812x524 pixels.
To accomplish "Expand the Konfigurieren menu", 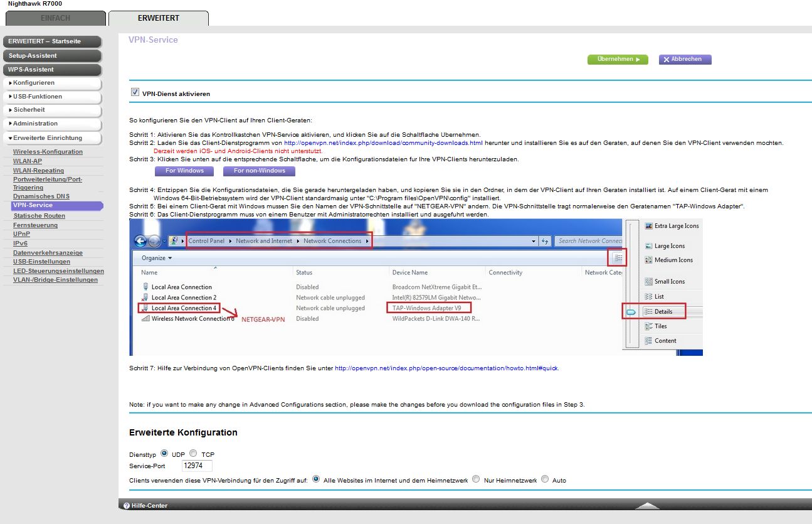I will [53, 83].
